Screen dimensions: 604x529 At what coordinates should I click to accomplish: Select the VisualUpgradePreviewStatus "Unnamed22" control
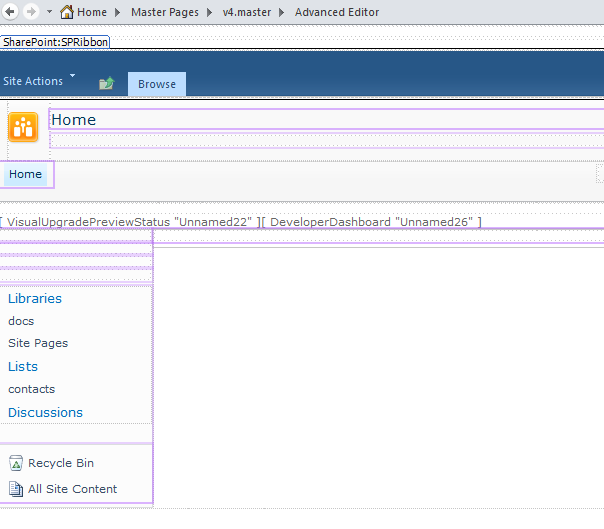pyautogui.click(x=130, y=222)
